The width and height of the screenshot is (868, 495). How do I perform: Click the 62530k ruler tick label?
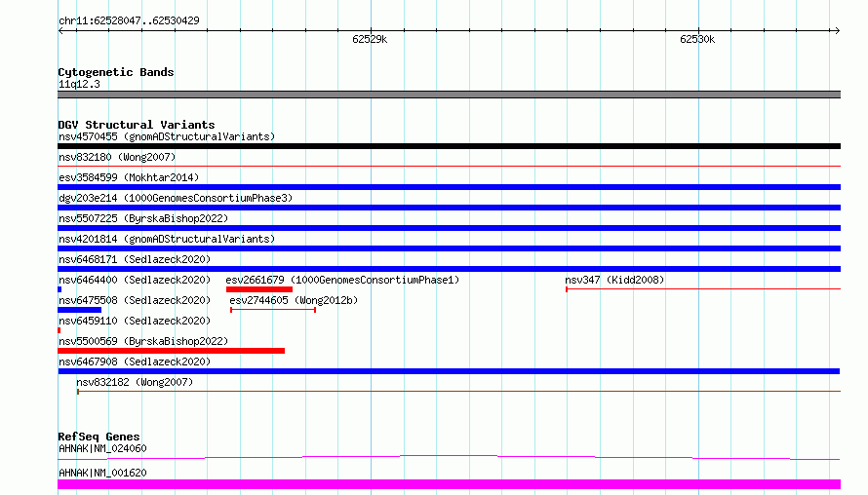pyautogui.click(x=697, y=39)
